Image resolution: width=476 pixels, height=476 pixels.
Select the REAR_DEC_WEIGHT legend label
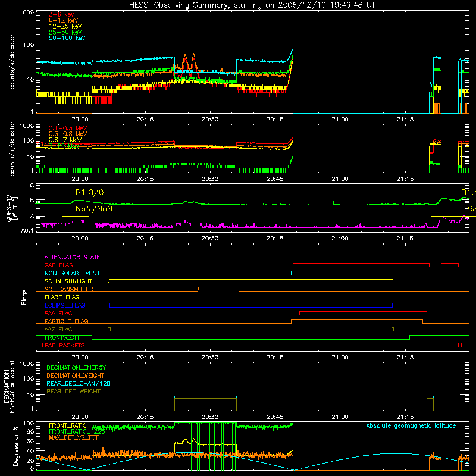point(73,392)
